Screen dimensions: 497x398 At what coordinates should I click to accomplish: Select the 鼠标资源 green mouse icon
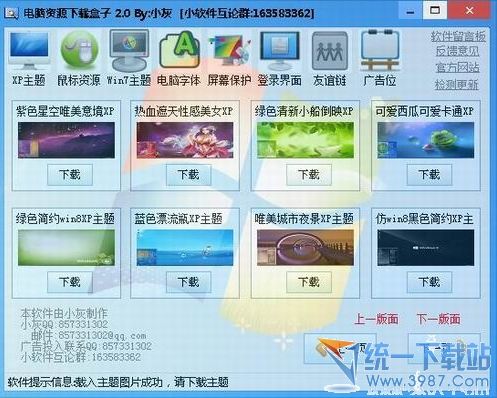coord(79,50)
